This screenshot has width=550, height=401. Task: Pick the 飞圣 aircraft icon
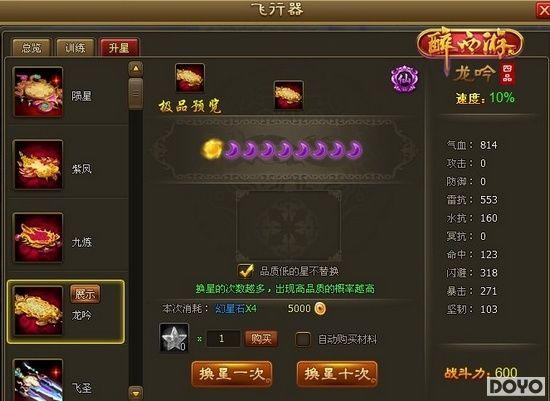38,380
